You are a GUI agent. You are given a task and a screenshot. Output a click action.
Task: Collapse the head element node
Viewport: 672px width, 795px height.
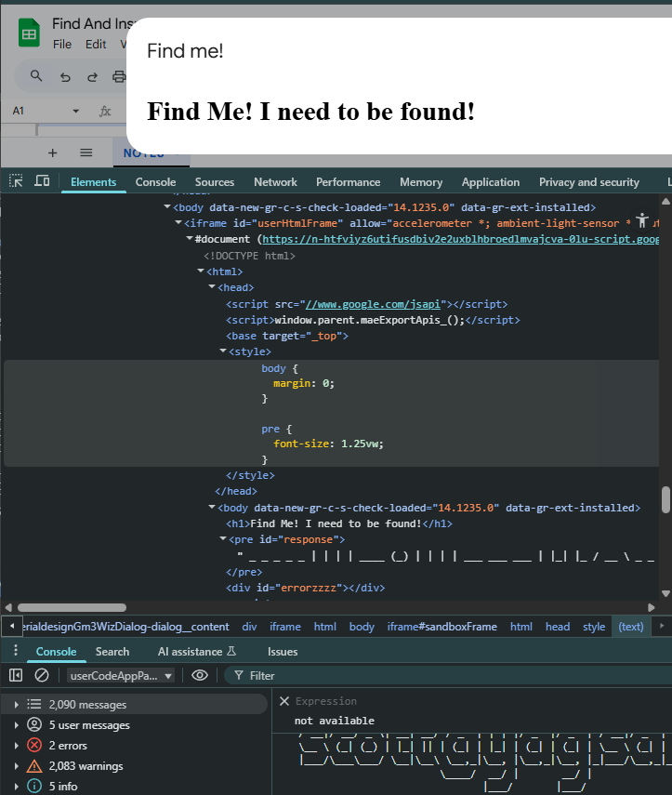click(212, 287)
